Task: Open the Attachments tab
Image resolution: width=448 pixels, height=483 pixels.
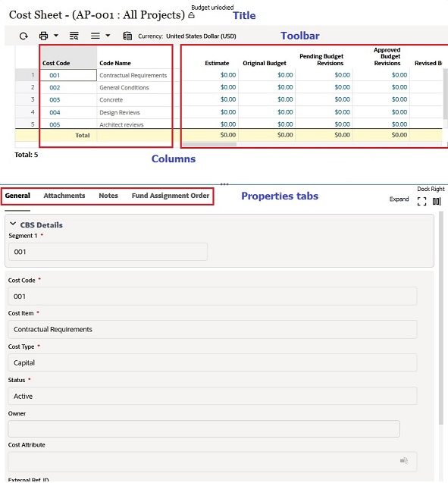Action: pyautogui.click(x=64, y=196)
